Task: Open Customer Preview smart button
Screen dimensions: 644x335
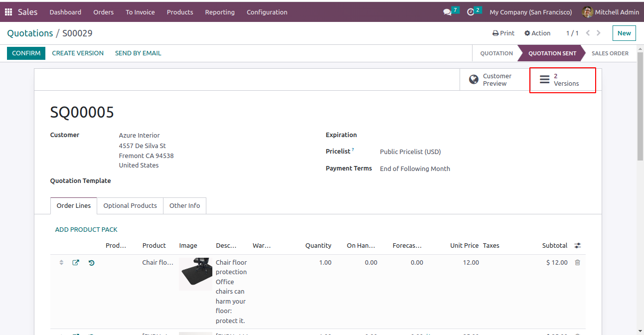Action: point(495,80)
